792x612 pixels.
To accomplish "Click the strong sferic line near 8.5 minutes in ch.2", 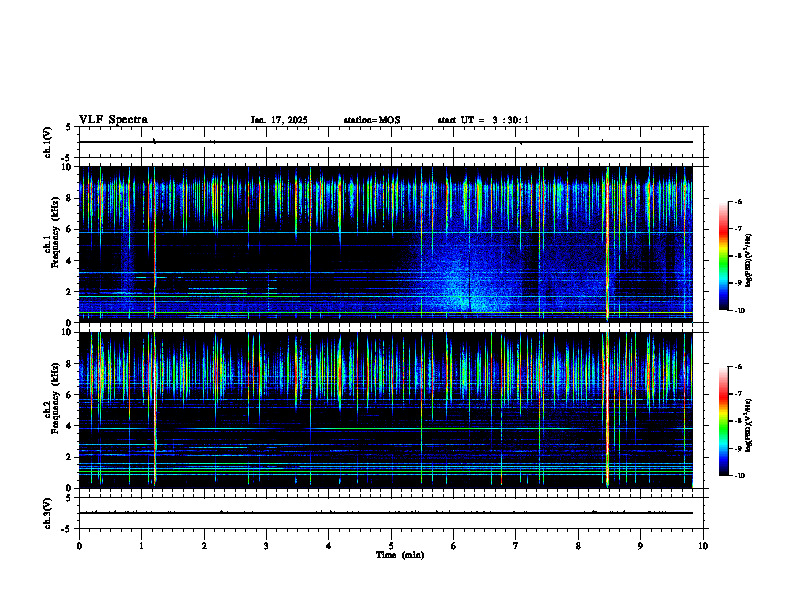I will tap(607, 410).
